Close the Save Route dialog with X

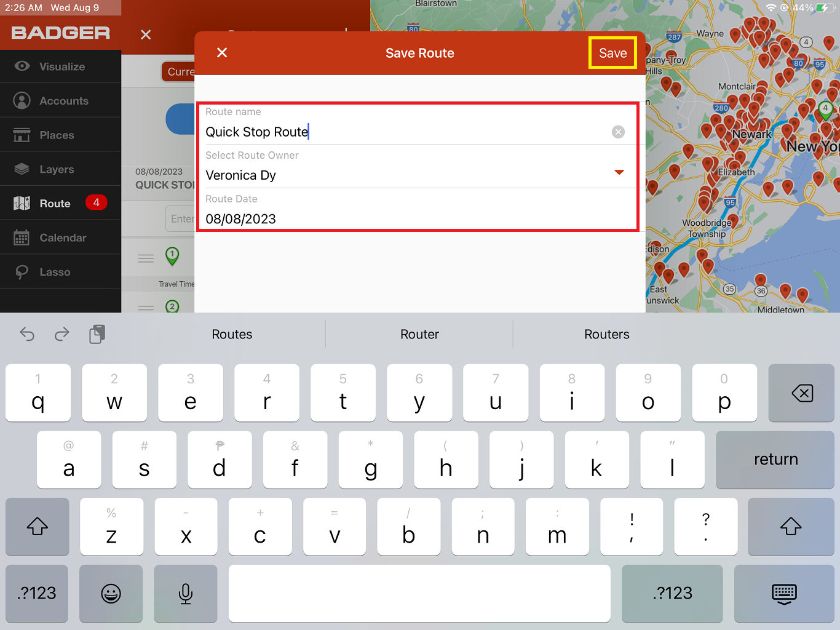tap(222, 53)
